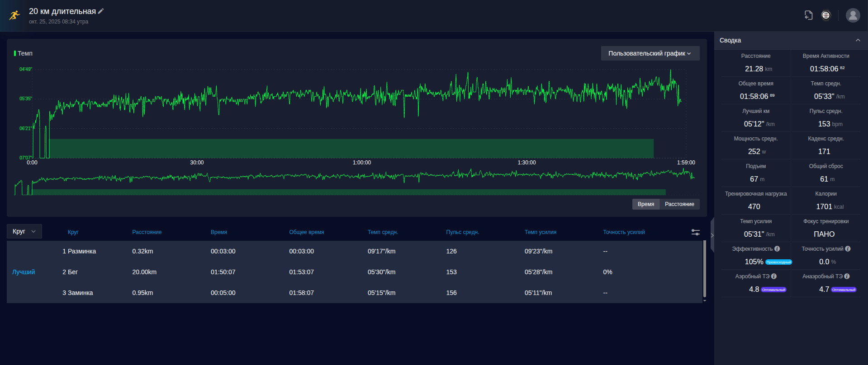Screen dimensions: 868x365
Task: Sort the table by the Темп средн. column header
Action: (383, 232)
